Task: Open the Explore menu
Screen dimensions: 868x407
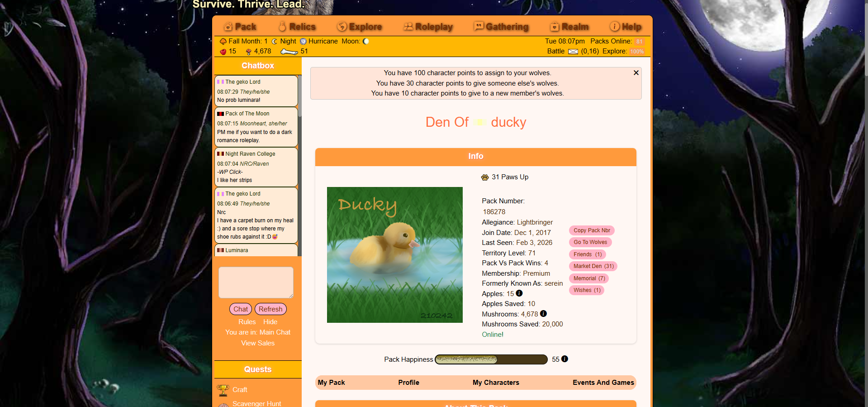Action: pos(360,27)
